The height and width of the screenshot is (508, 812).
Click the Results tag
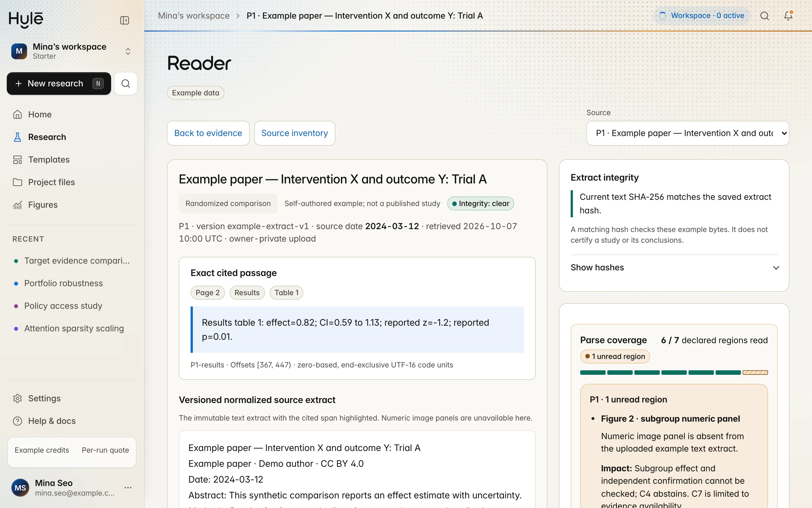(x=247, y=293)
